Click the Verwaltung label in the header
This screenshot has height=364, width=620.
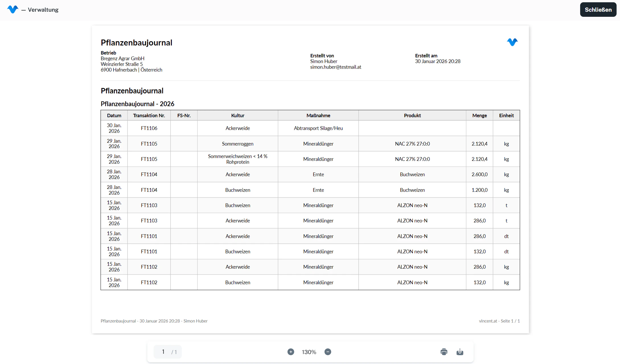[x=43, y=9]
